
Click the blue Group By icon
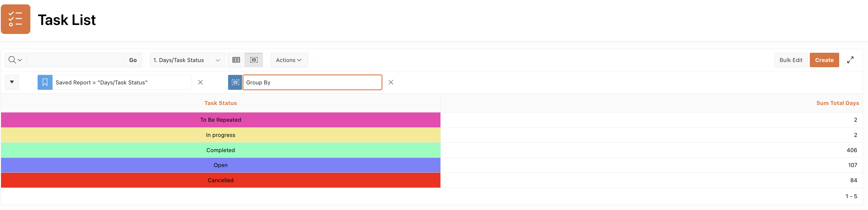[235, 83]
